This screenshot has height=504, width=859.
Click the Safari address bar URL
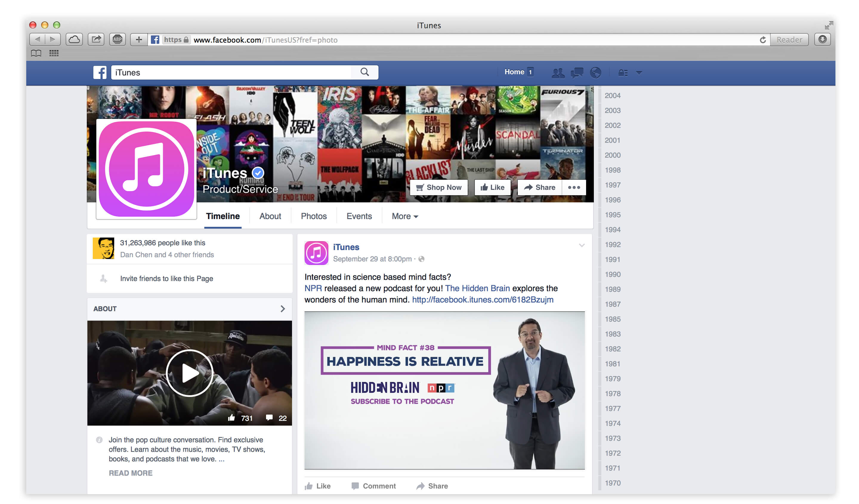pyautogui.click(x=265, y=40)
